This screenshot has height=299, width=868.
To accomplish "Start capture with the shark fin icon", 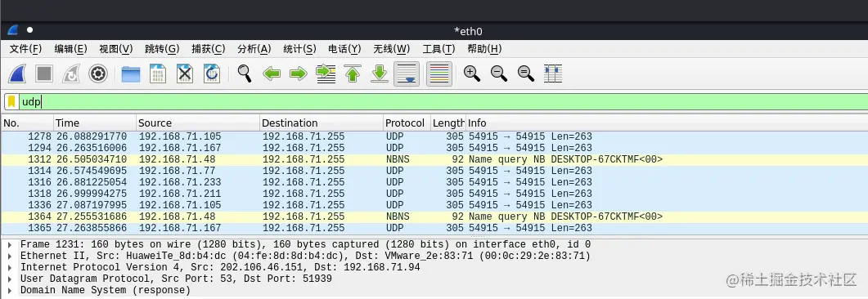I will tap(18, 74).
